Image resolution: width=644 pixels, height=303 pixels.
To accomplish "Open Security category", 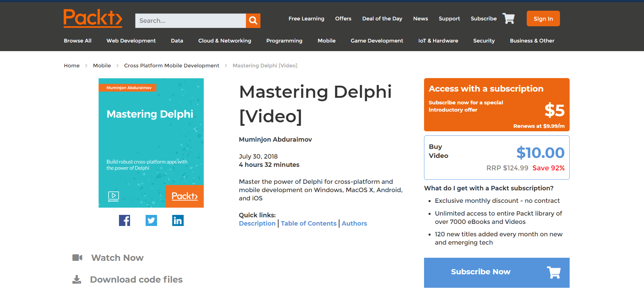I will [484, 41].
